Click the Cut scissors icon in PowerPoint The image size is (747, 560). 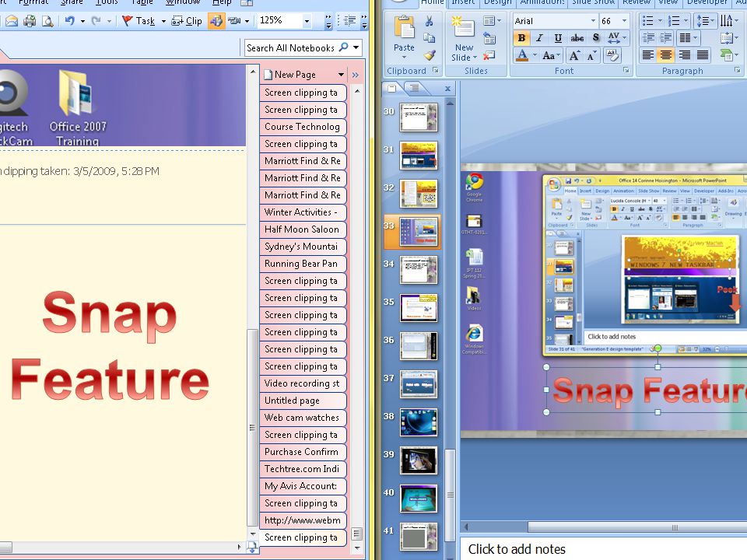tap(429, 22)
